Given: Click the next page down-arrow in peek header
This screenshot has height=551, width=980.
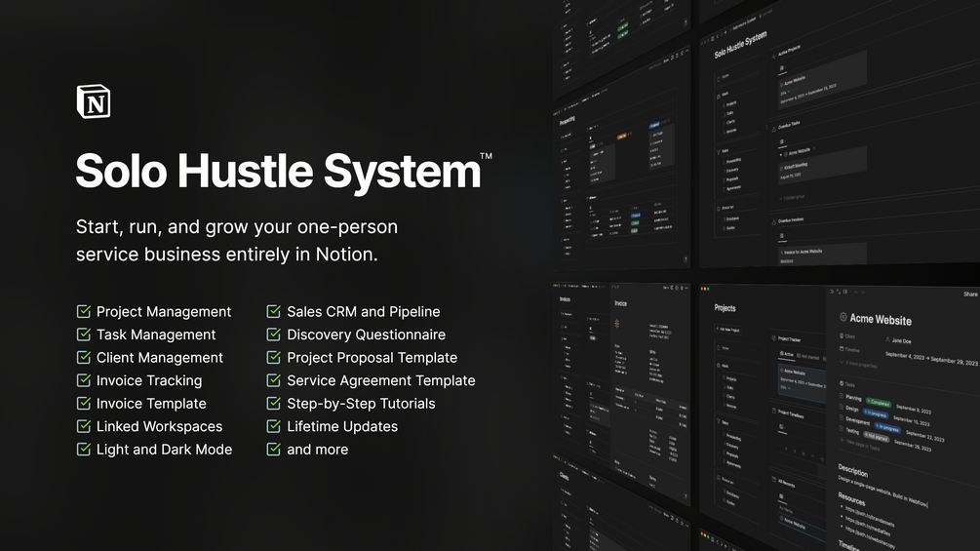Looking at the screenshot, I should click(x=863, y=292).
